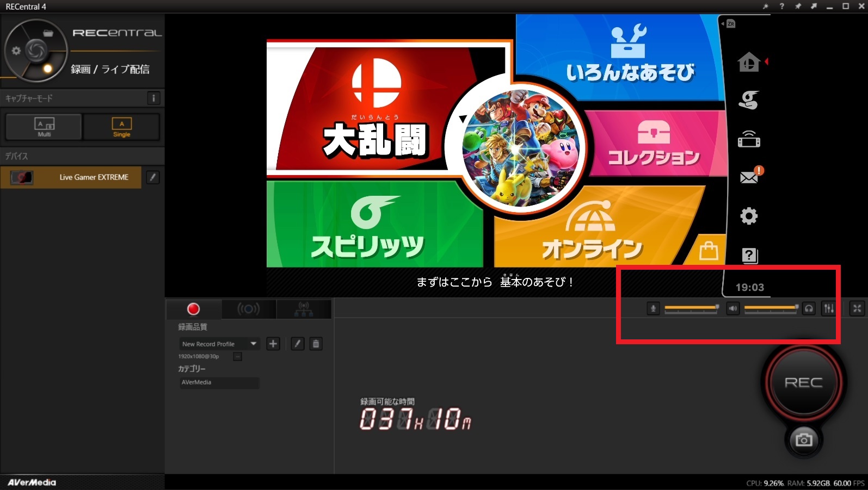Open the recording tab with the red dot

193,309
